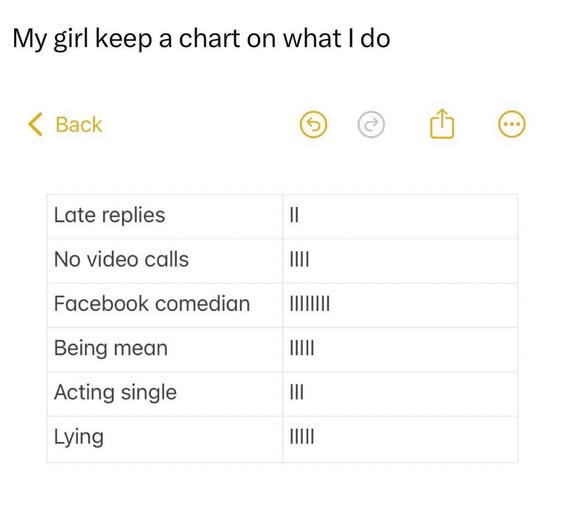Select the 'Acting single' cell

click(165, 393)
